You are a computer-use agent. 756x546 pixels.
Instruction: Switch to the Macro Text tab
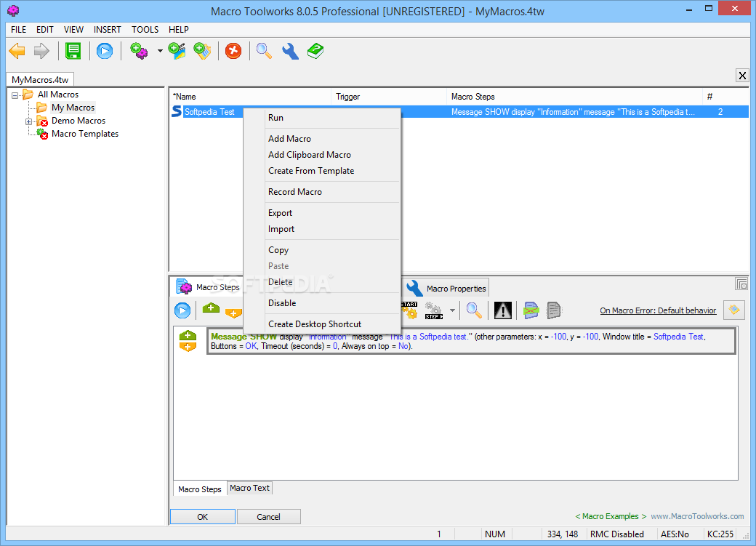click(249, 488)
